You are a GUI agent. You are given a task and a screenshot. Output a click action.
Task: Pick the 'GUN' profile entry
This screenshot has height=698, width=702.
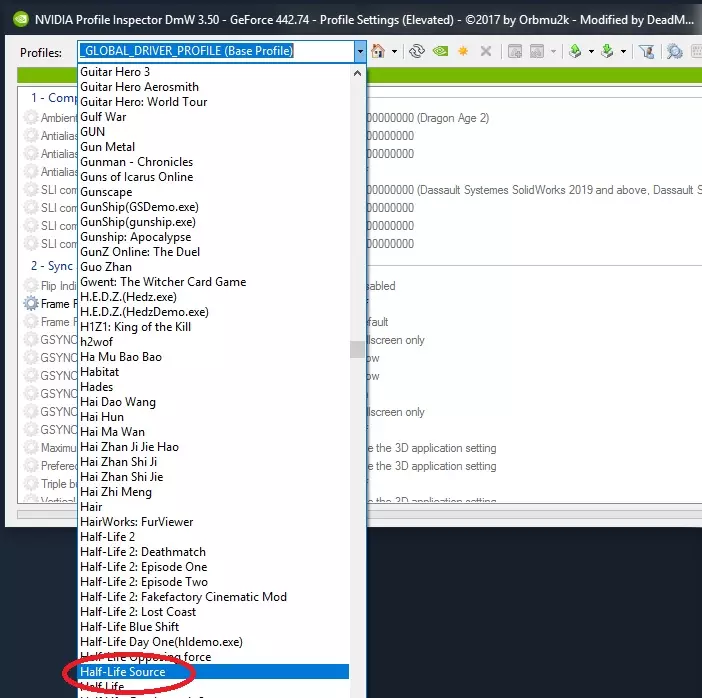(214, 132)
